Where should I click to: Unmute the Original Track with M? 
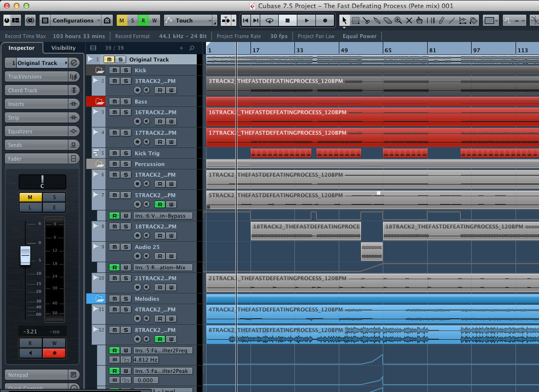109,60
